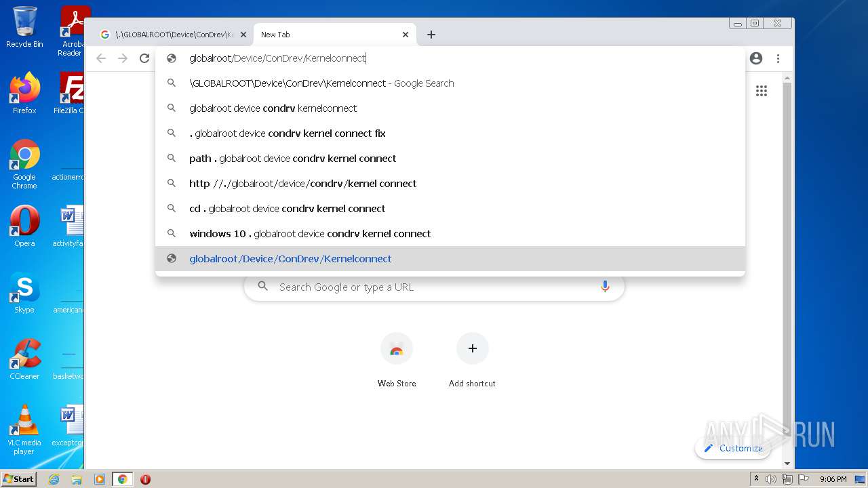
Task: Open Internet Explorer from taskbar
Action: pos(54,479)
